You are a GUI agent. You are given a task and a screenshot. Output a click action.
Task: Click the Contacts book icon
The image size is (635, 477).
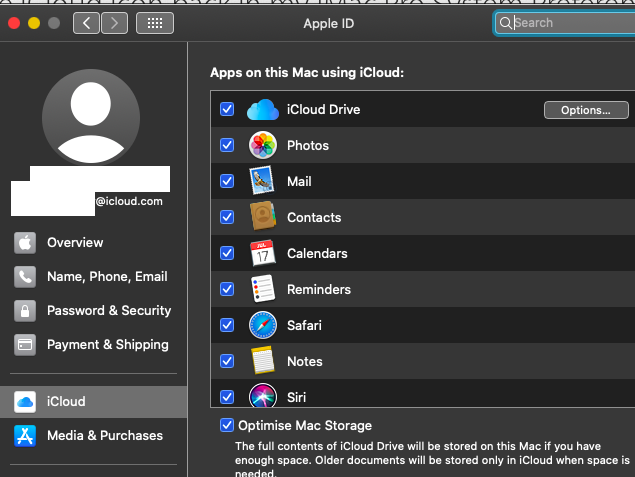[263, 216]
